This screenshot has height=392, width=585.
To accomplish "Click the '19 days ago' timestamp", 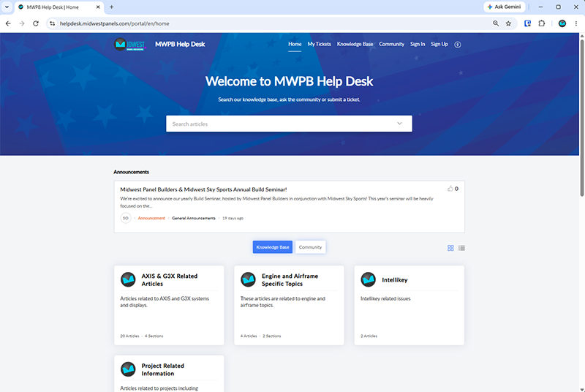I will (233, 218).
